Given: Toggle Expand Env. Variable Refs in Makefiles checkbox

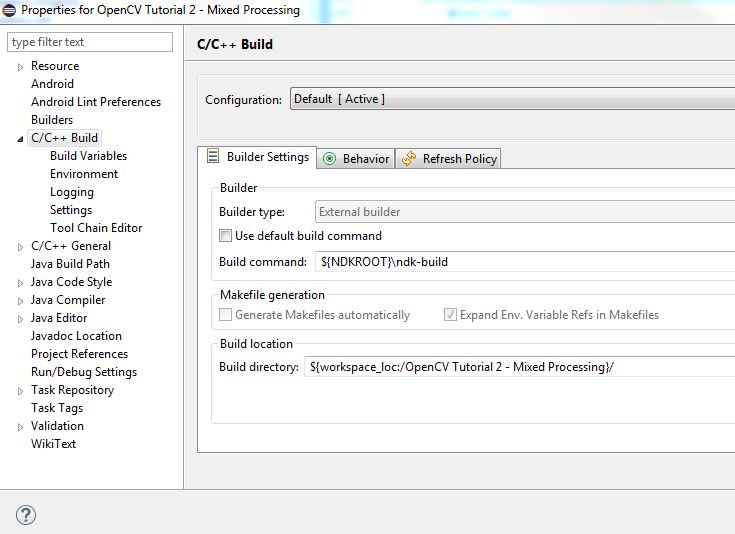Looking at the screenshot, I should point(450,314).
